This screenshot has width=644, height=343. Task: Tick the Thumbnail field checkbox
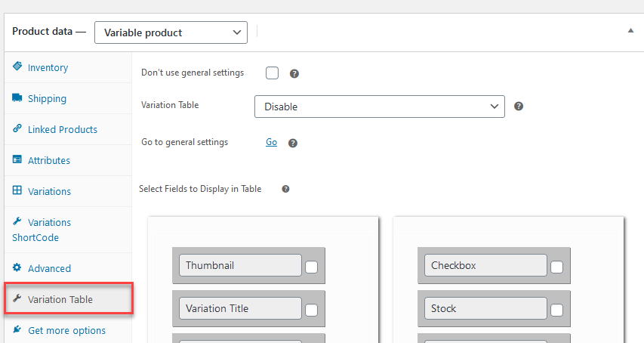pos(312,267)
